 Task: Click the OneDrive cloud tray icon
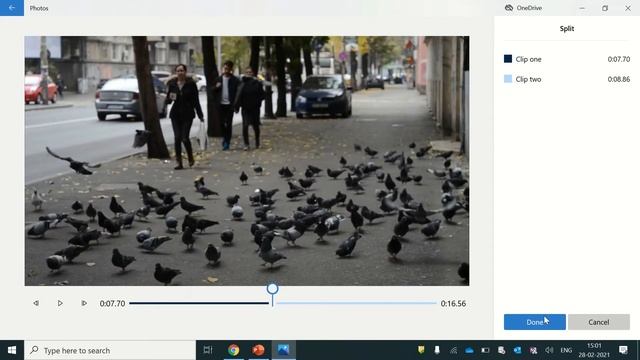tap(469, 350)
